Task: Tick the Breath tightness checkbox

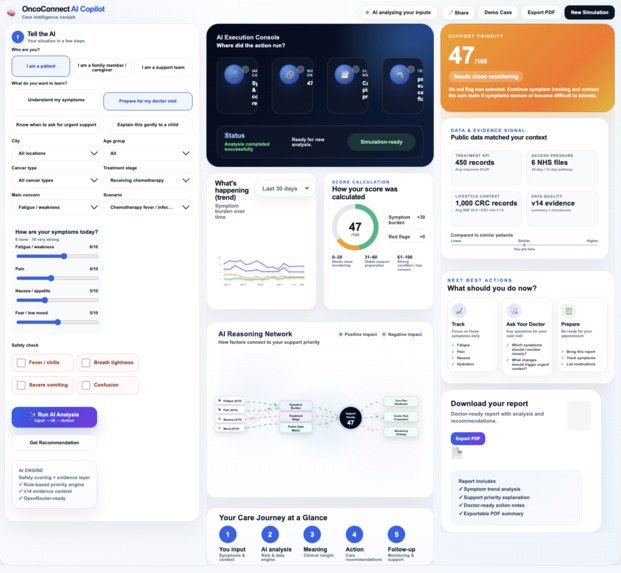Action: (x=86, y=362)
